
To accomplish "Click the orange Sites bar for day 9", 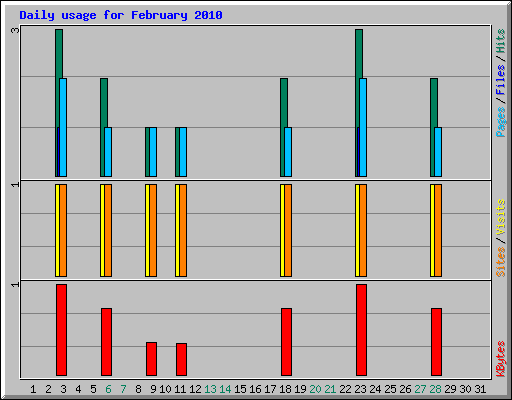I will pyautogui.click(x=153, y=230).
